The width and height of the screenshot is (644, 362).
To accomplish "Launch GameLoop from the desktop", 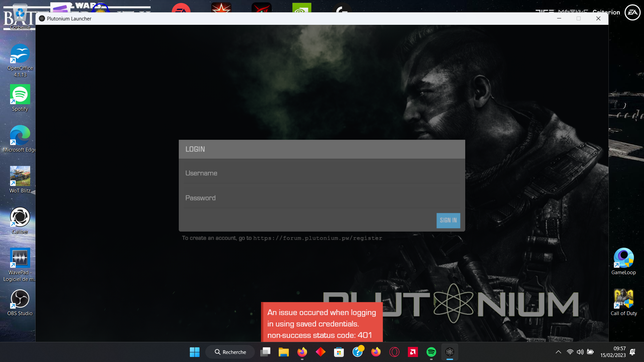I will (x=624, y=261).
